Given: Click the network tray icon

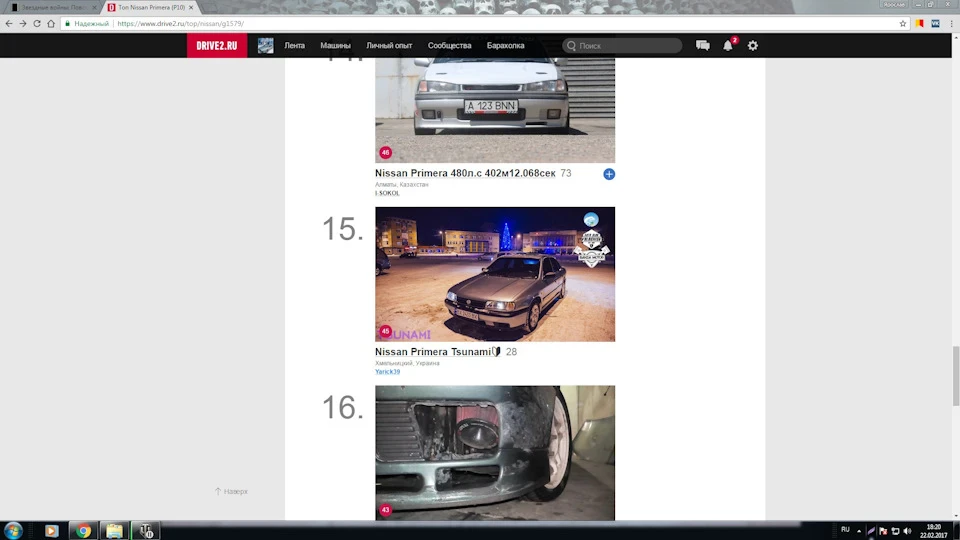Looking at the screenshot, I should 895,531.
